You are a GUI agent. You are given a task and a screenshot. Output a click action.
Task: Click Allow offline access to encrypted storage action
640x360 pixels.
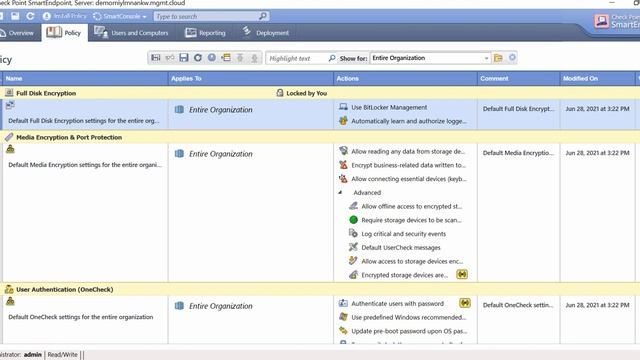click(411, 207)
